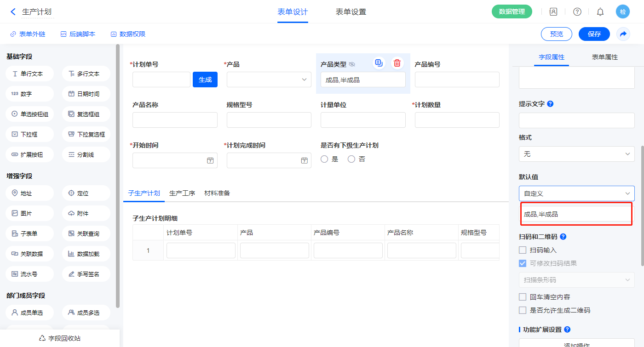
Task: Click the blue 保存 button
Action: pos(594,34)
